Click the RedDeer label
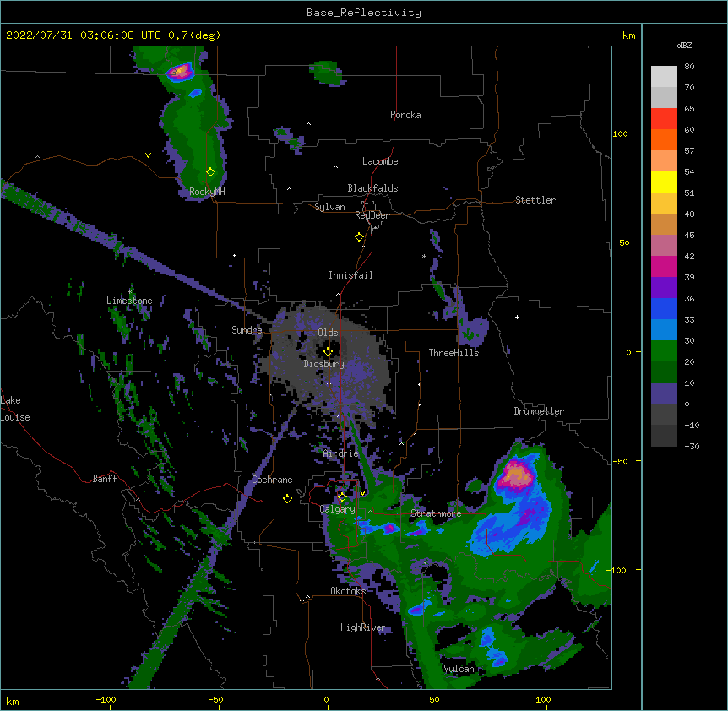 [x=372, y=215]
